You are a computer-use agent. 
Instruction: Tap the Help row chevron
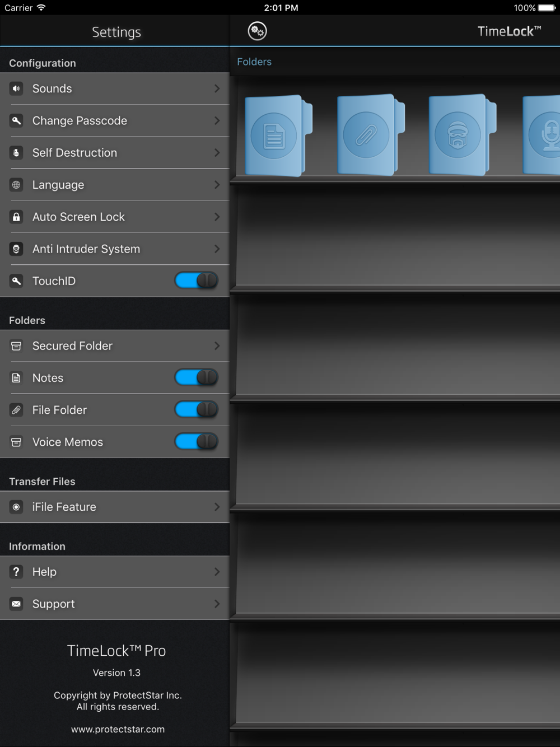coord(217,572)
